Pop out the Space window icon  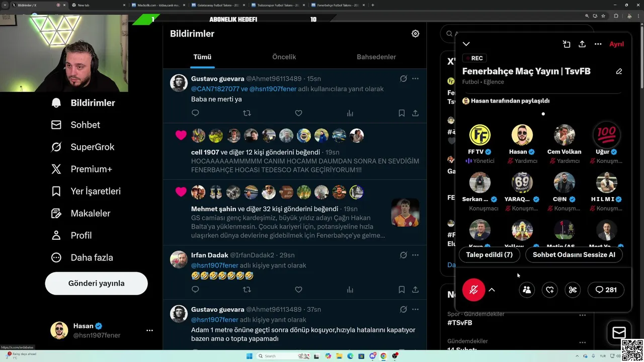[567, 44]
